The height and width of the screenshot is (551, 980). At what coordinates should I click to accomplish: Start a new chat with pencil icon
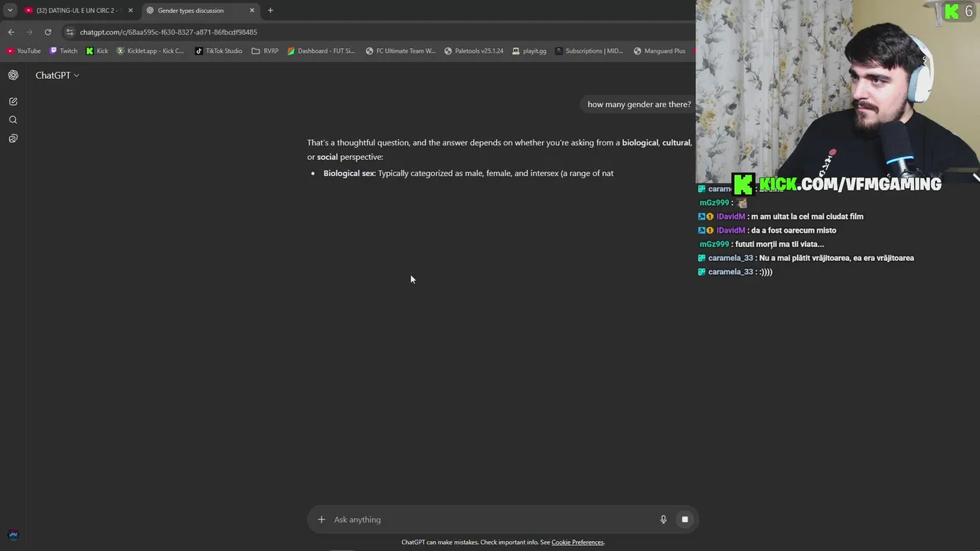click(13, 101)
